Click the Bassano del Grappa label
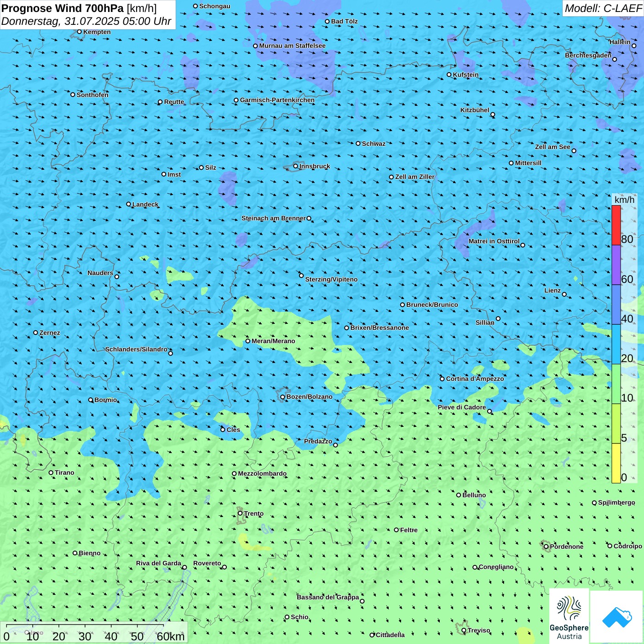Image resolution: width=644 pixels, height=644 pixels. tap(328, 597)
